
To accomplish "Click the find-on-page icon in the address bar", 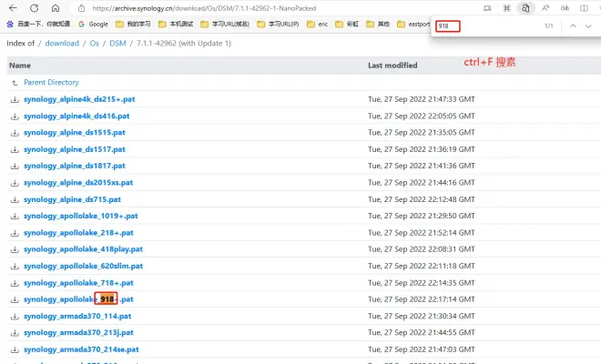I will (x=525, y=8).
